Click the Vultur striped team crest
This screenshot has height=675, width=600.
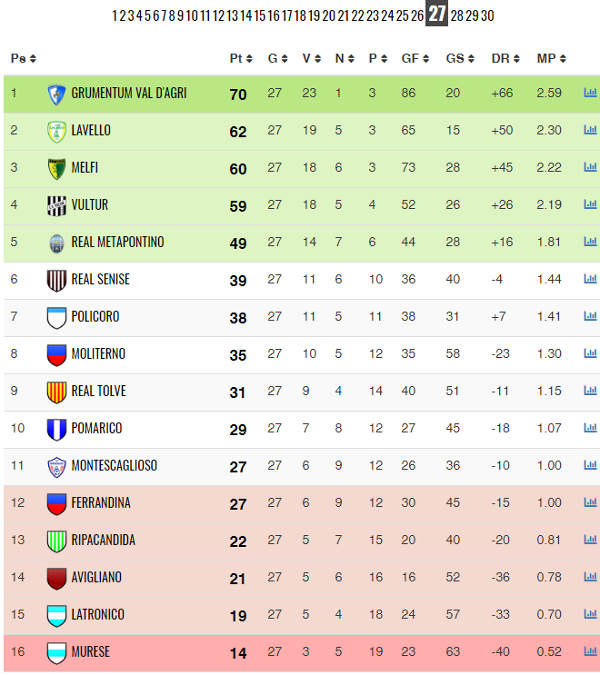[56, 205]
